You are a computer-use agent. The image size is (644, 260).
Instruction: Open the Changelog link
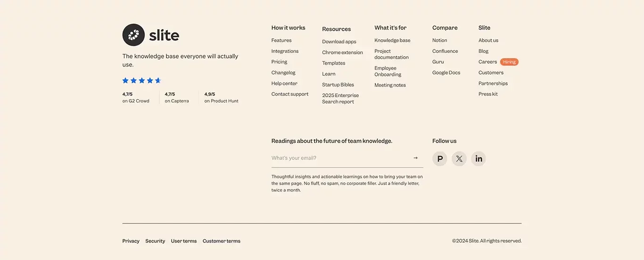(x=283, y=73)
